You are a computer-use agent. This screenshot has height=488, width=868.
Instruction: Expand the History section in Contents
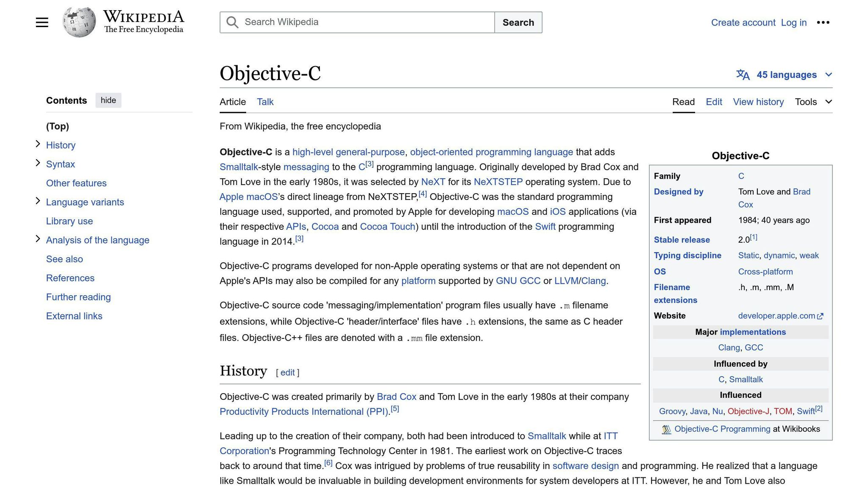[x=38, y=144]
